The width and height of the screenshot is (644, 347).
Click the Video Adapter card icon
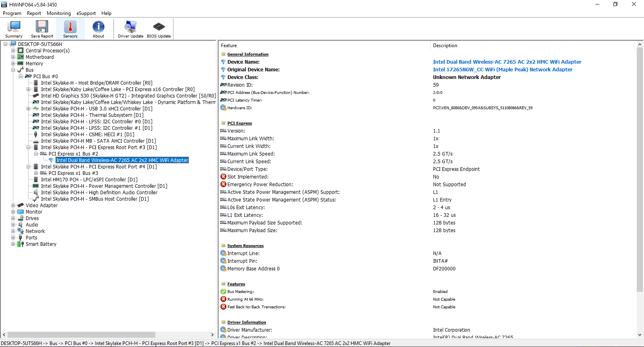[21, 205]
